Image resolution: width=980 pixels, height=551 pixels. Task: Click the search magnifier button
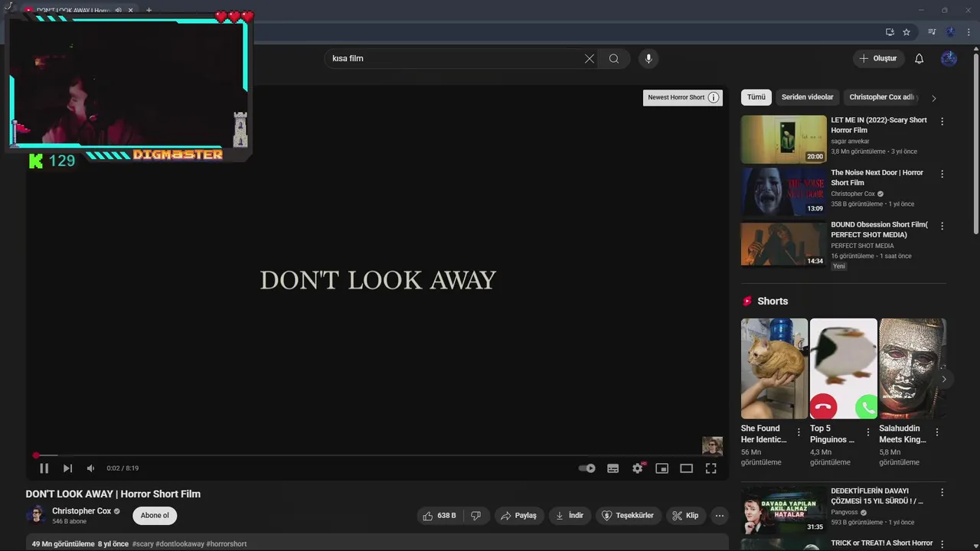[614, 59]
